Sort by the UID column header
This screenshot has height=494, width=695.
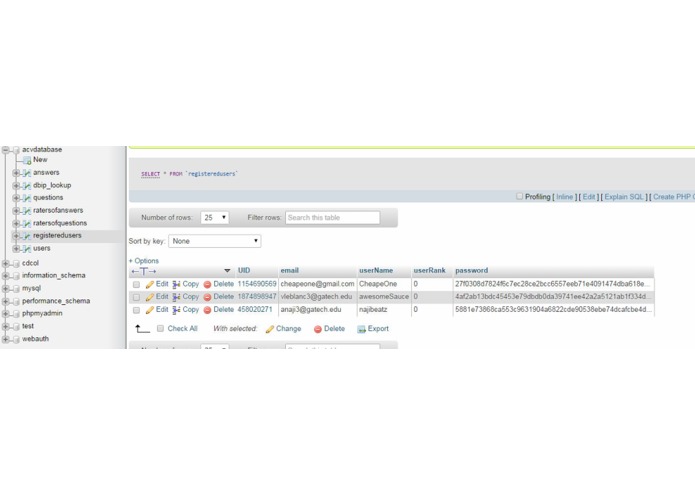tap(244, 271)
